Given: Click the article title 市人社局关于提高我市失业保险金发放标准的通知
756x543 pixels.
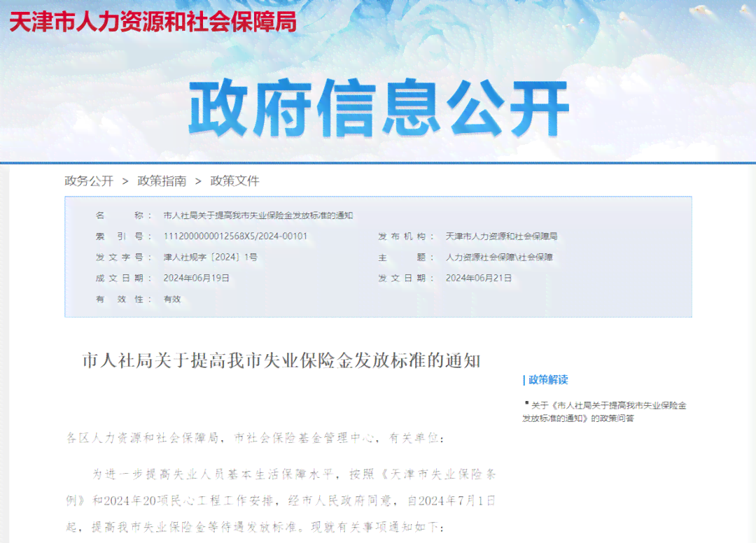Looking at the screenshot, I should tap(281, 360).
